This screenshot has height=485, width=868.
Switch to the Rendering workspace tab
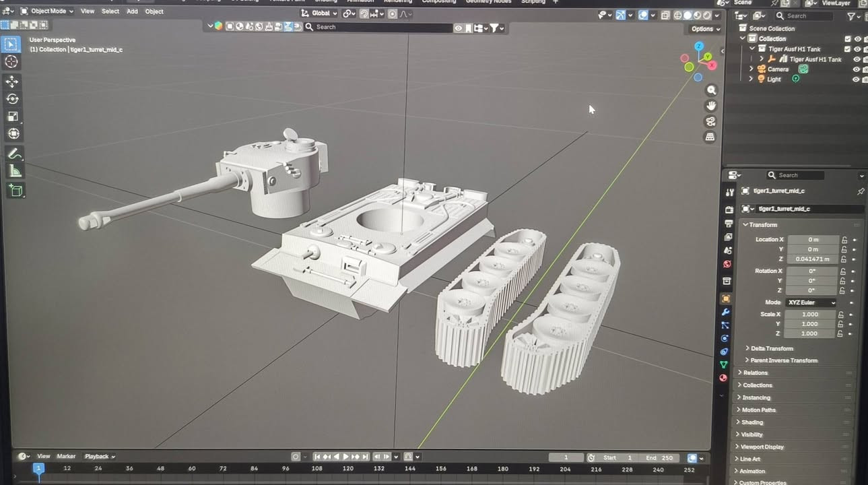click(397, 2)
